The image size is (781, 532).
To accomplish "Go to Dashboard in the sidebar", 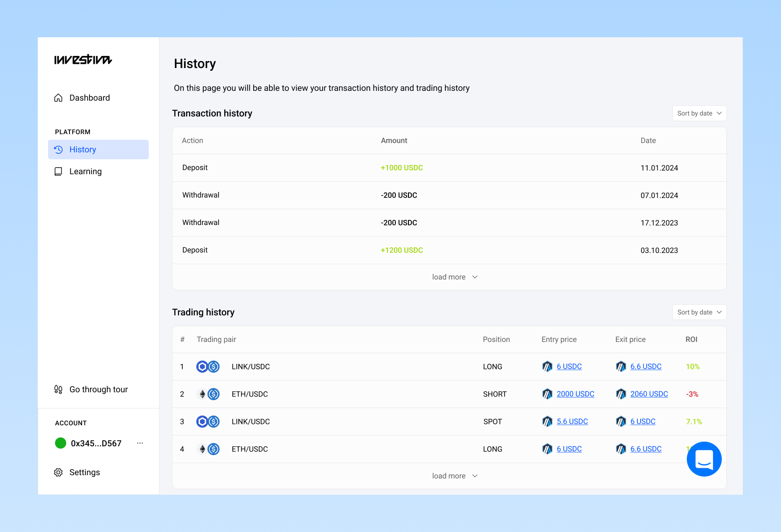I will tap(90, 98).
